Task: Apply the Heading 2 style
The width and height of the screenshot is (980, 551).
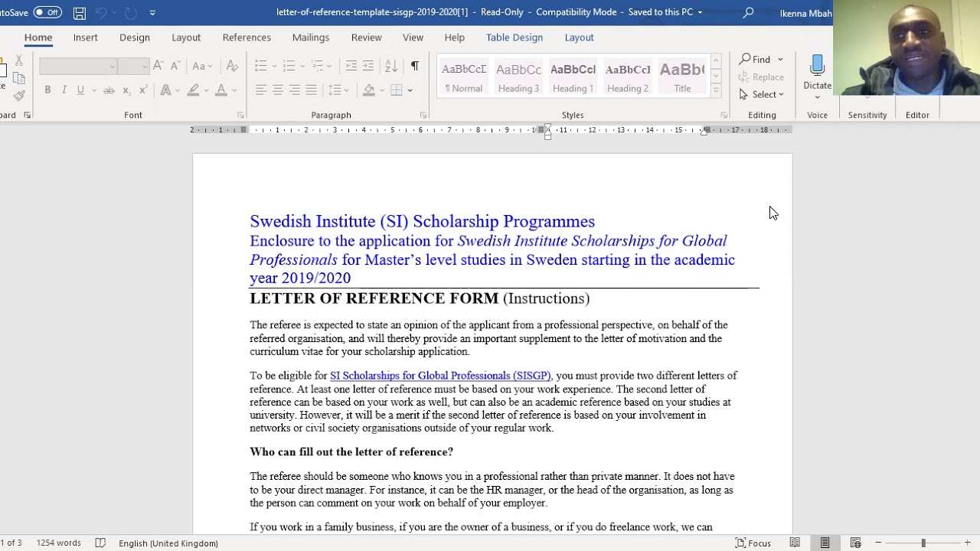Action: [x=628, y=77]
